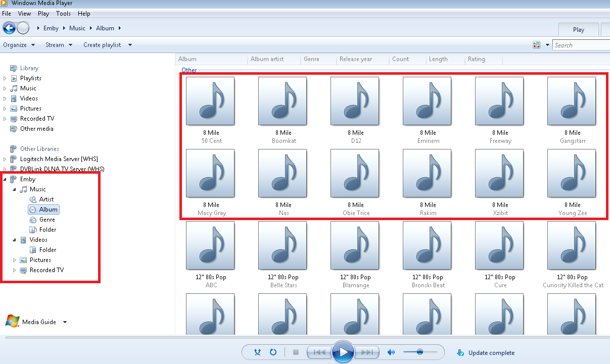The height and width of the screenshot is (364, 610).
Task: Mute the sound via speaker icon
Action: point(391,352)
